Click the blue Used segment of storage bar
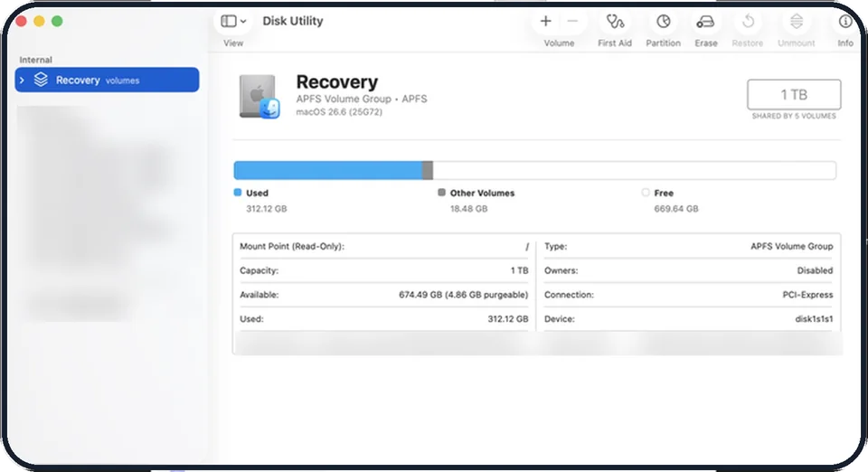Viewport: 868px width, 472px height. 327,170
